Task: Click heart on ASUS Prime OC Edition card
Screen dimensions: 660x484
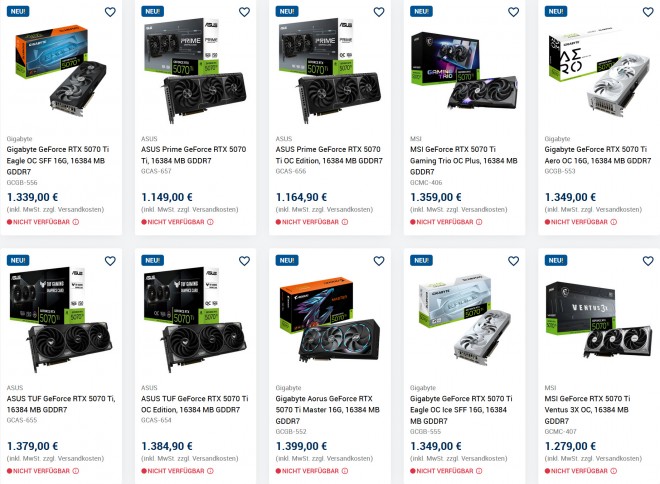Action: click(x=379, y=12)
